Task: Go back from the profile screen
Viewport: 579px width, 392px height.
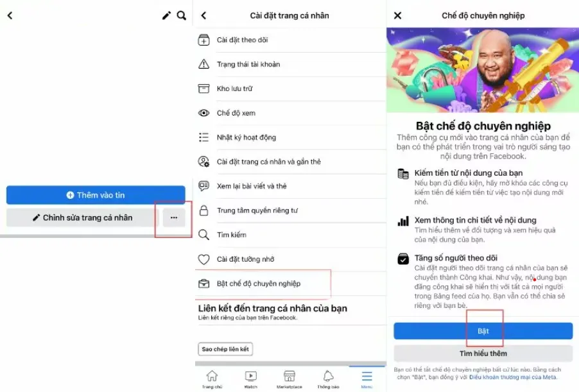Action: pyautogui.click(x=10, y=15)
